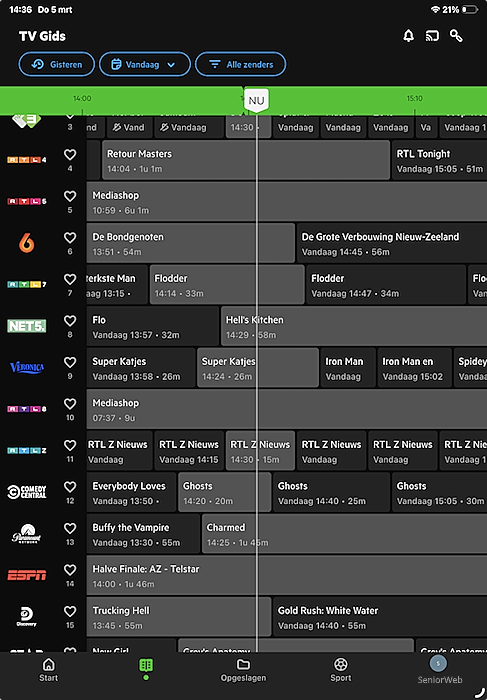Open RTL Z Nieuws at 14:15

coord(189,450)
